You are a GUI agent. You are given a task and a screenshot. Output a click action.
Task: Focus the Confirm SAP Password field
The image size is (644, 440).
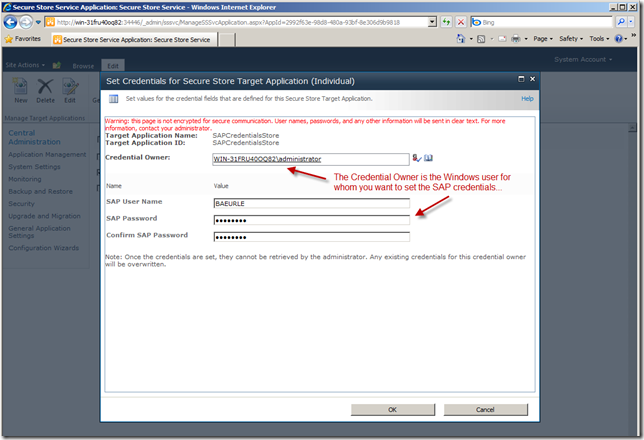click(311, 236)
